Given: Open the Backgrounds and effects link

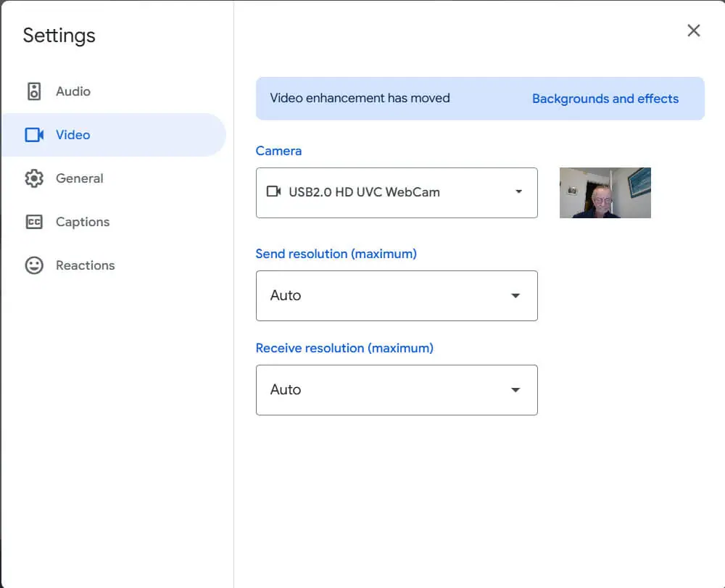Looking at the screenshot, I should click(x=605, y=99).
